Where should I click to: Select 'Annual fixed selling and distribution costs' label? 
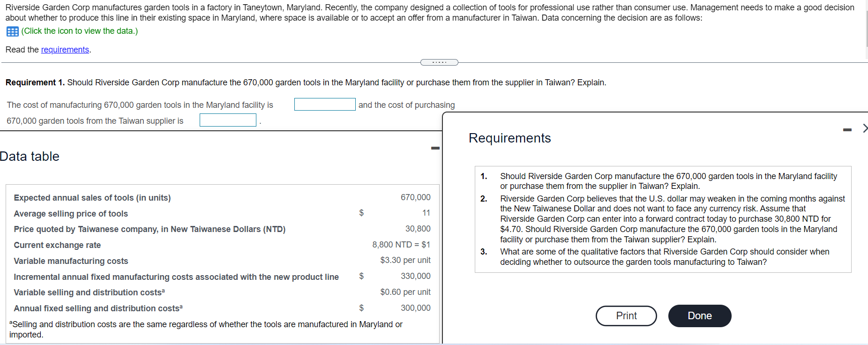pos(98,308)
